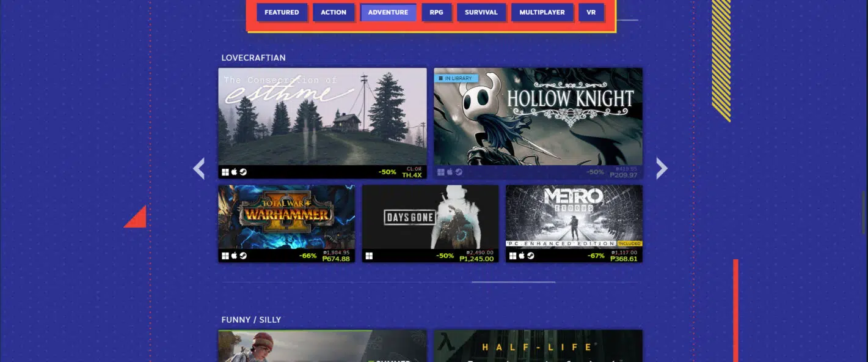Open the Days Gone game capsule

pos(430,224)
